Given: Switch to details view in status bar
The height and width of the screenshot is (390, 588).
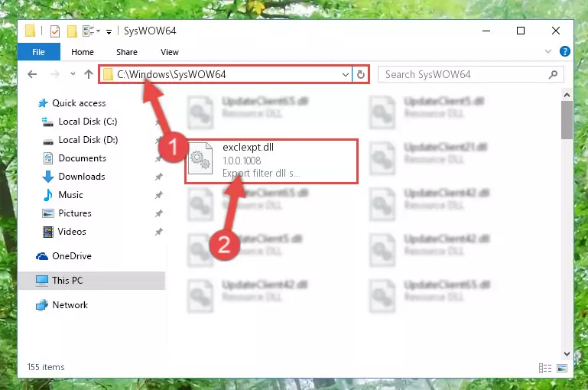Looking at the screenshot, I should click(545, 369).
